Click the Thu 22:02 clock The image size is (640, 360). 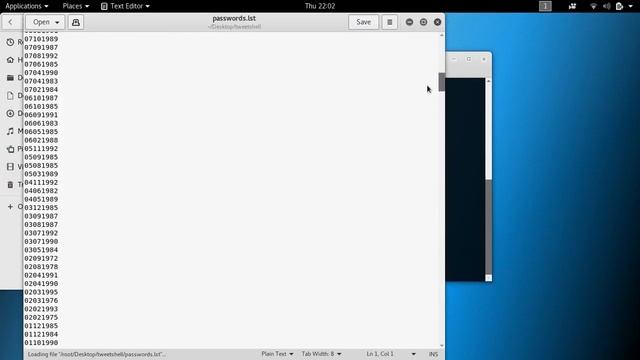(x=320, y=6)
